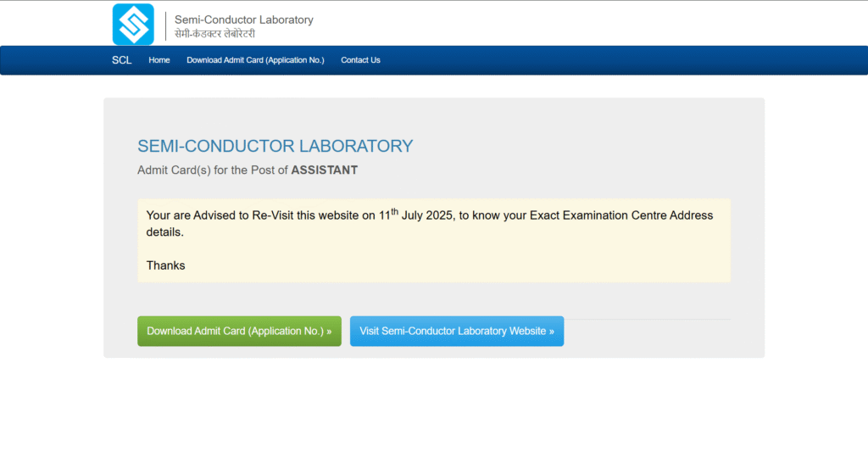Click Visit Semi-Conductor Laboratory Website button
The image size is (868, 463).
[x=457, y=332]
